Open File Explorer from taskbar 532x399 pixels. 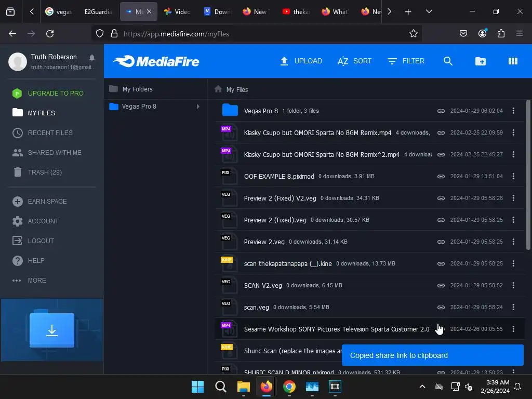coord(243,387)
